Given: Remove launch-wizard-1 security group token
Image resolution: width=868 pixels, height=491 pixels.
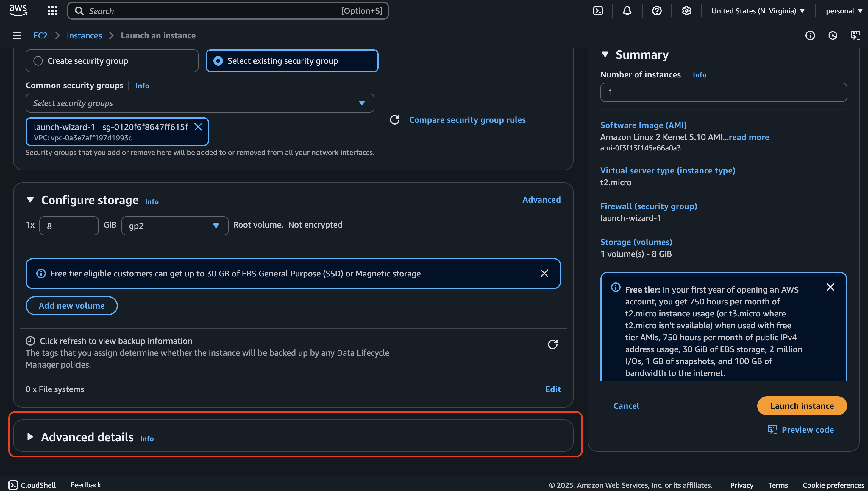Looking at the screenshot, I should point(198,127).
